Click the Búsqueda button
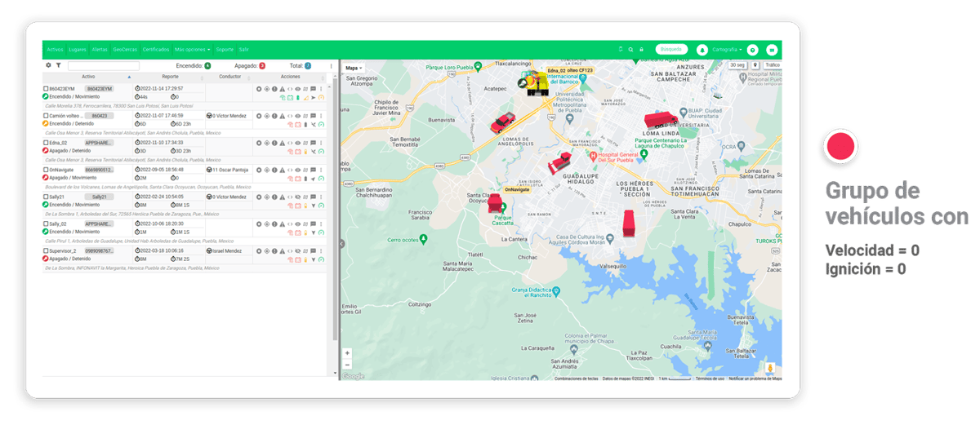 click(671, 49)
